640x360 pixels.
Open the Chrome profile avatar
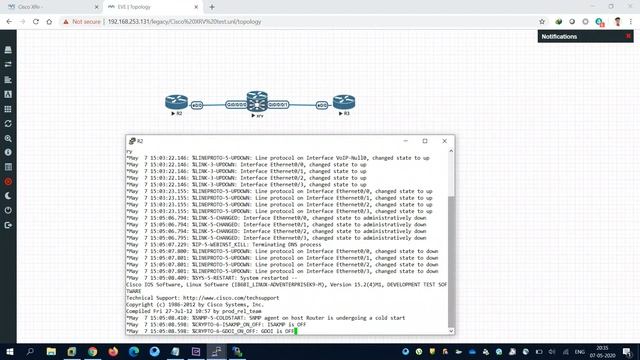point(618,22)
